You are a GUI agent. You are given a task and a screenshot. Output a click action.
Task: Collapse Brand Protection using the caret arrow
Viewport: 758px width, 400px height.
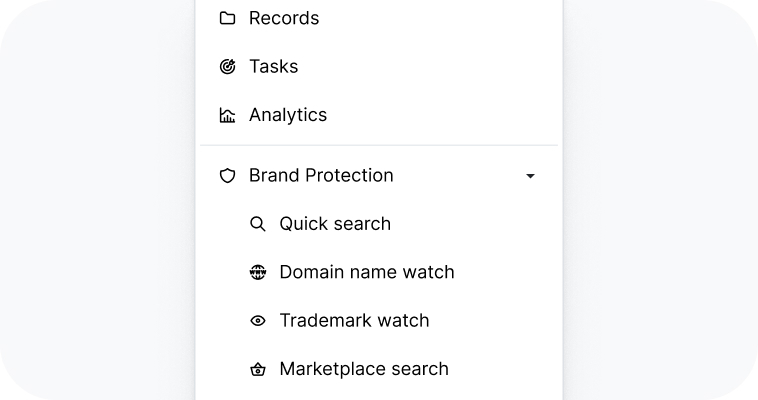coord(530,176)
